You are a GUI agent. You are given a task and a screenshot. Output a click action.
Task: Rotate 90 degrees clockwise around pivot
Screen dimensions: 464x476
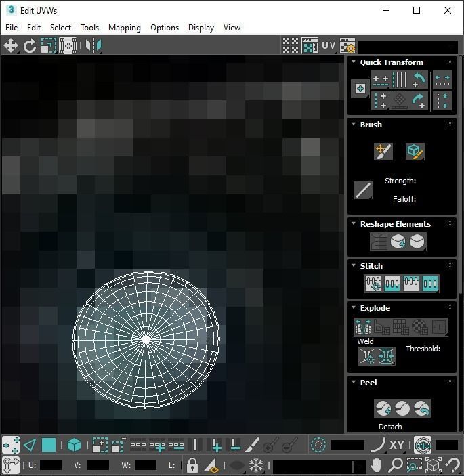(x=419, y=101)
